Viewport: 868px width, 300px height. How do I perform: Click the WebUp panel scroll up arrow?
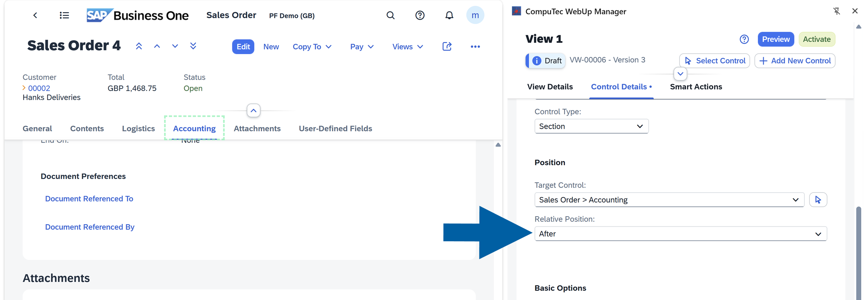[x=859, y=27]
